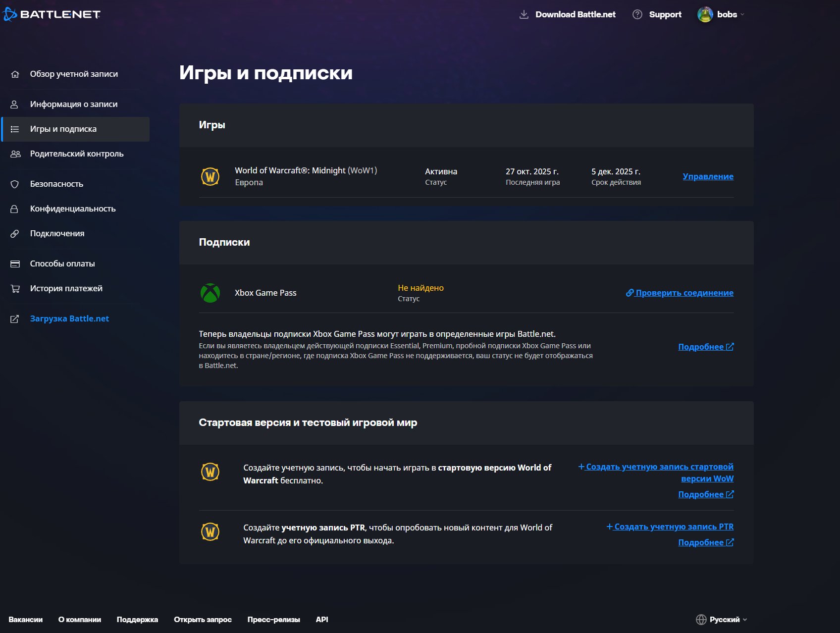
Task: Click the Управление link for WoW
Action: 708,176
